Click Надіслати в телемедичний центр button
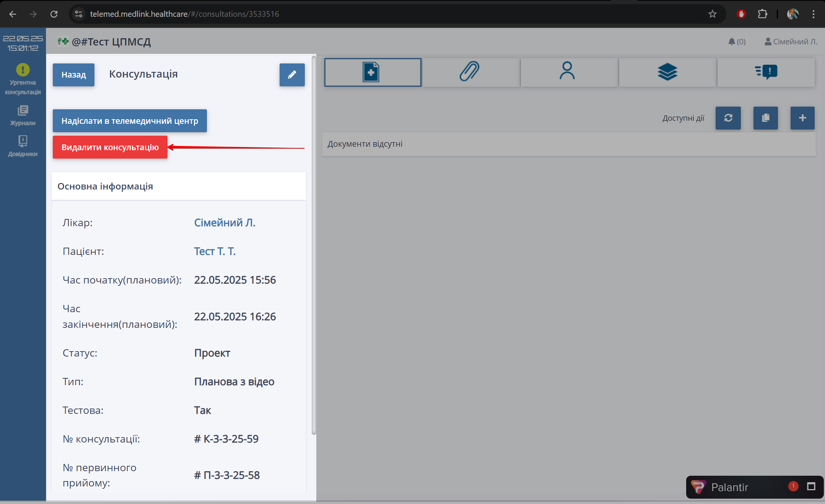825x504 pixels. (x=130, y=121)
